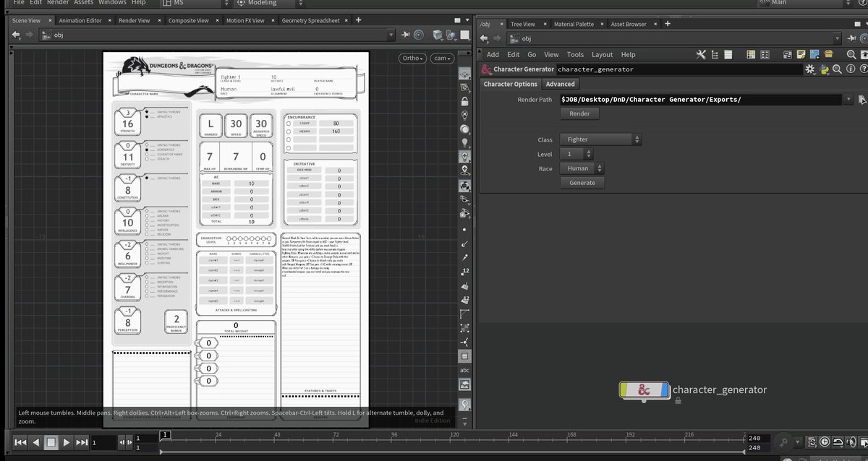Open the Modeling desktop dropdown
This screenshot has width=868, height=461.
[x=269, y=3]
